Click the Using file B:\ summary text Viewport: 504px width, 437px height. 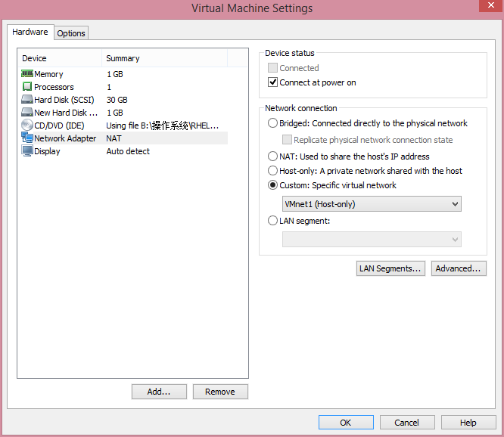(x=162, y=126)
